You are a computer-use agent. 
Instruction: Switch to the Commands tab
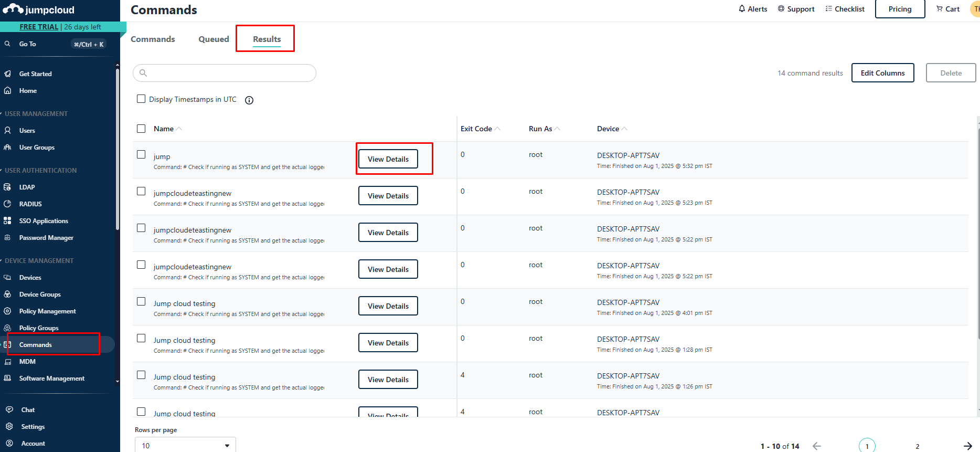click(x=153, y=39)
